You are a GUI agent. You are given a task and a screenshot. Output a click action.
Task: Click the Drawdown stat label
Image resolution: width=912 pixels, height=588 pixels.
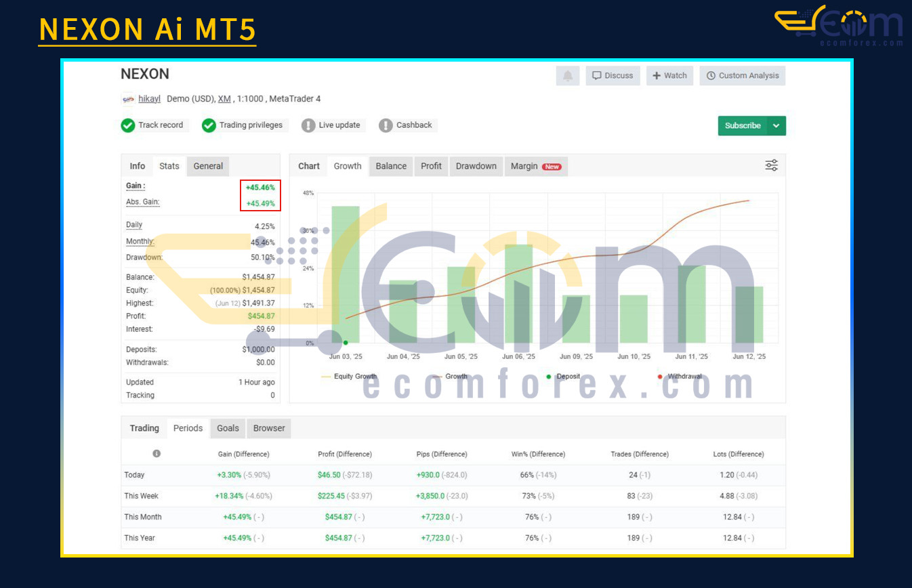(x=144, y=257)
